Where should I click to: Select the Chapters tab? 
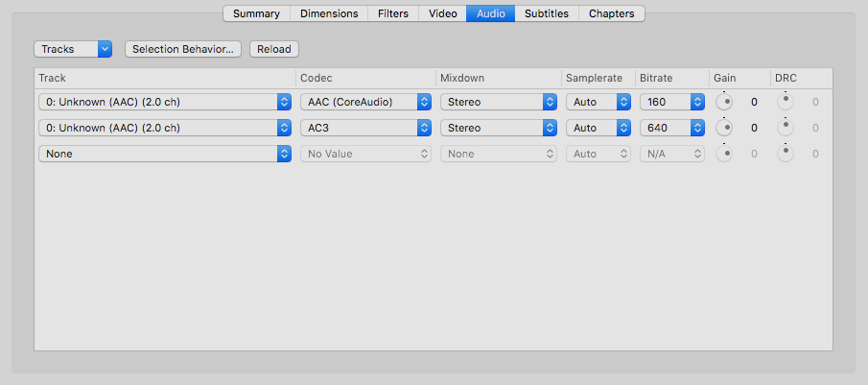(611, 13)
